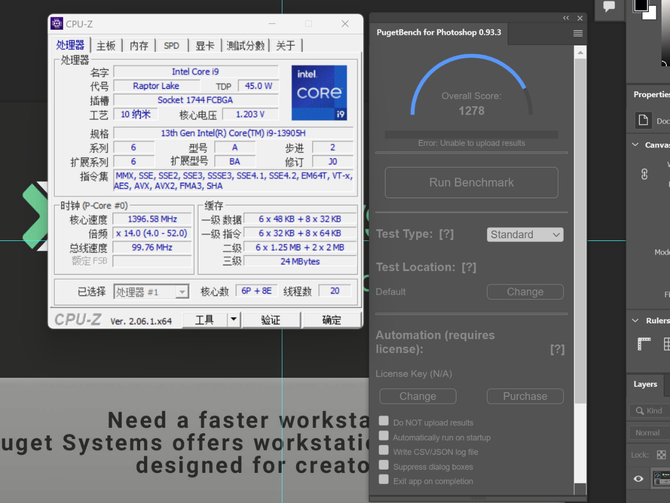670x503 pixels.
Task: Open the SPD tab in CPU-Z
Action: pyautogui.click(x=171, y=46)
